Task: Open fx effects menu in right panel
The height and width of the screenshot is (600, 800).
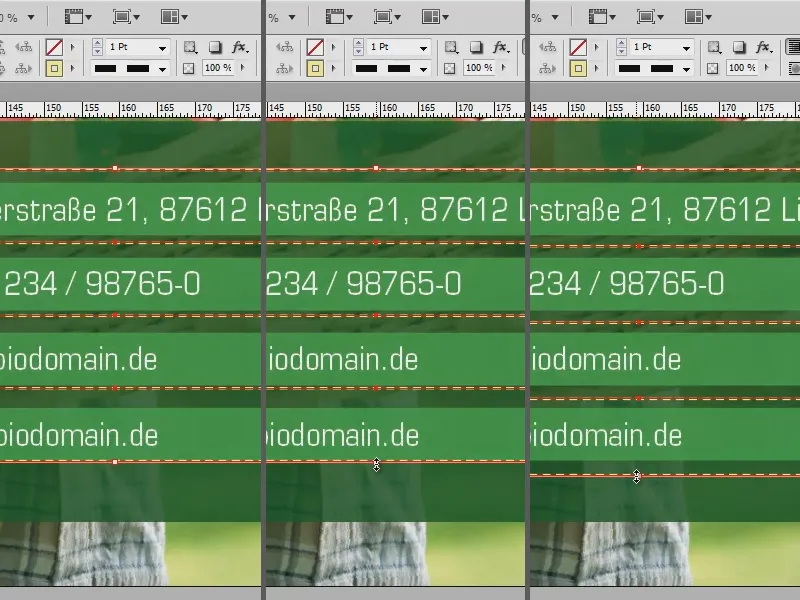Action: (763, 47)
